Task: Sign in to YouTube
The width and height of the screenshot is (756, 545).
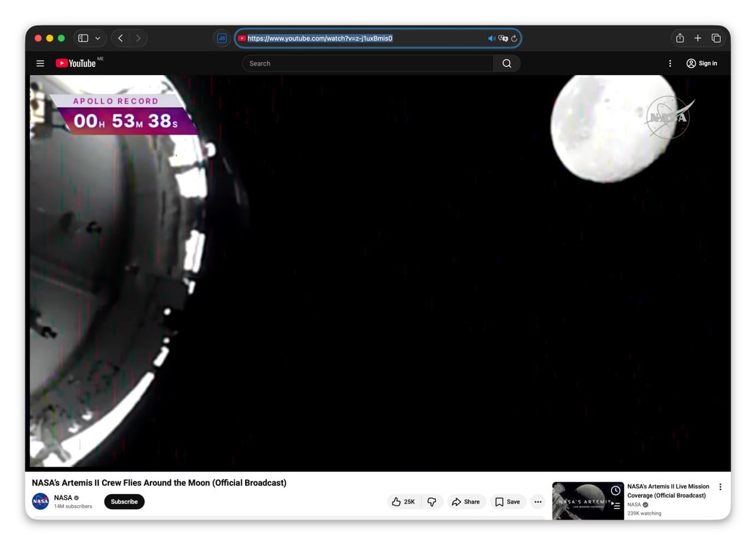Action: [x=702, y=63]
